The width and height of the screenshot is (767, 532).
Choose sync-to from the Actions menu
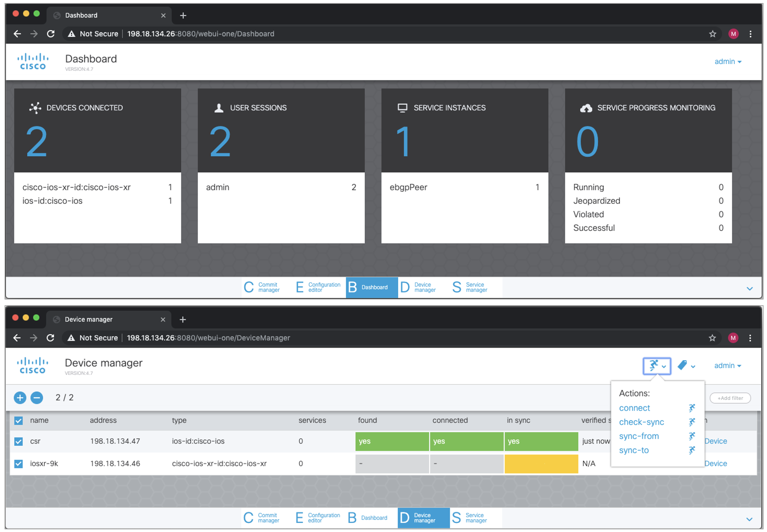click(634, 450)
